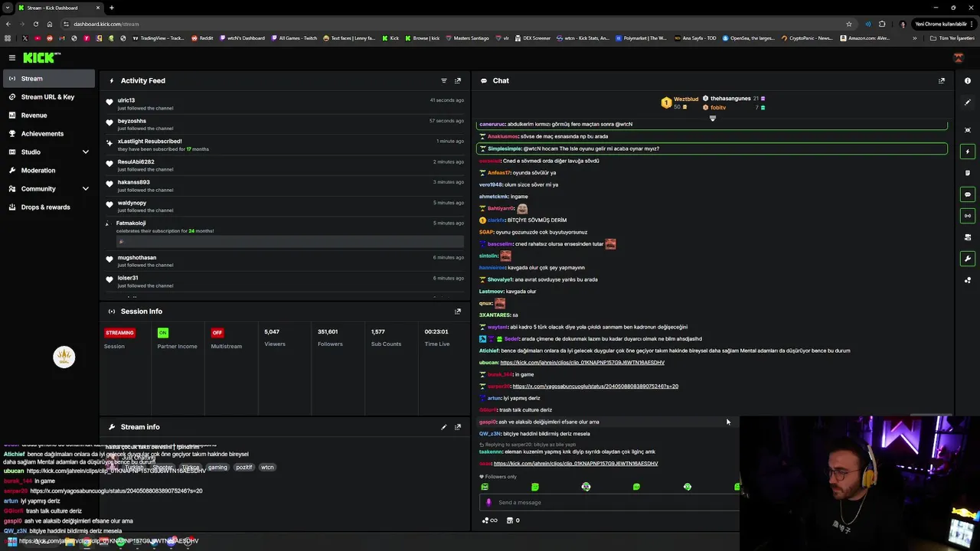
Task: Open DEX Screener bookmark
Action: pos(532,38)
